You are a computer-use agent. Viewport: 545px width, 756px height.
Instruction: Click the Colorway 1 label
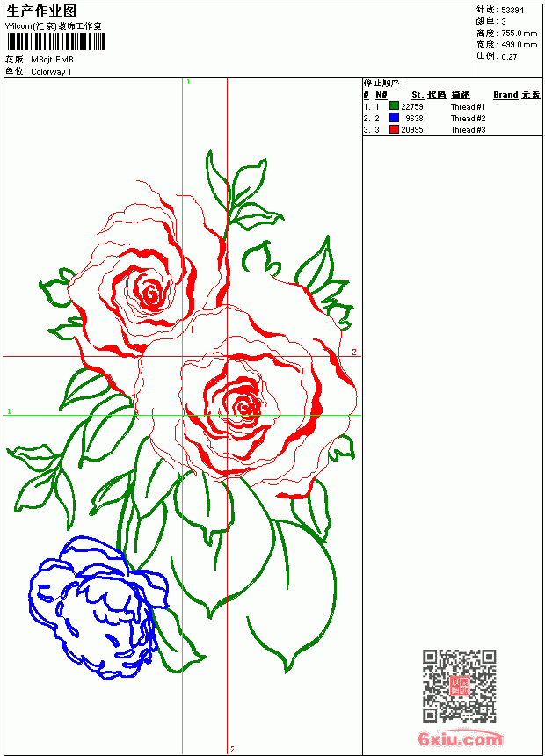(x=51, y=72)
